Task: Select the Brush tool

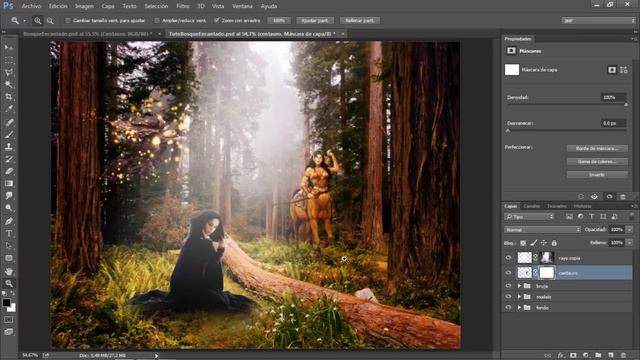Action: [9, 134]
